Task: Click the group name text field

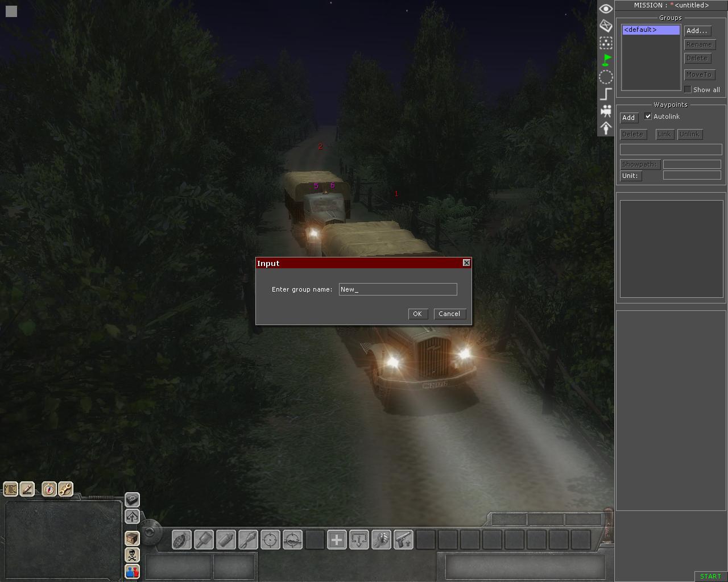Action: (x=398, y=289)
